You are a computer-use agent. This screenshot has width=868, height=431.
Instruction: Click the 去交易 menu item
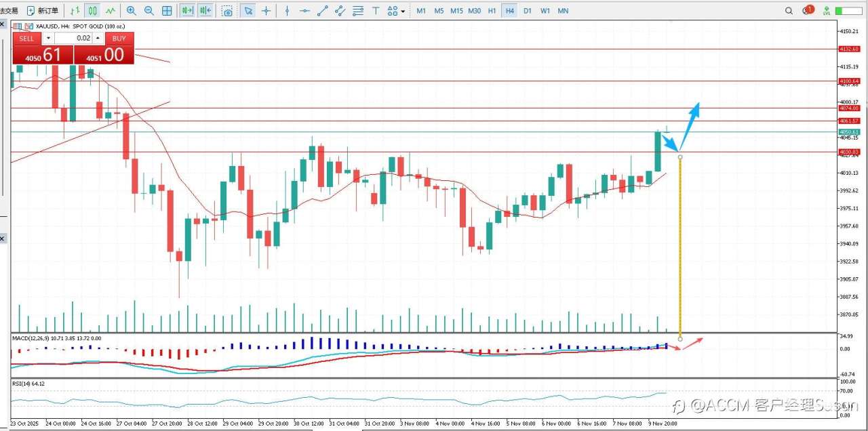pyautogui.click(x=9, y=11)
